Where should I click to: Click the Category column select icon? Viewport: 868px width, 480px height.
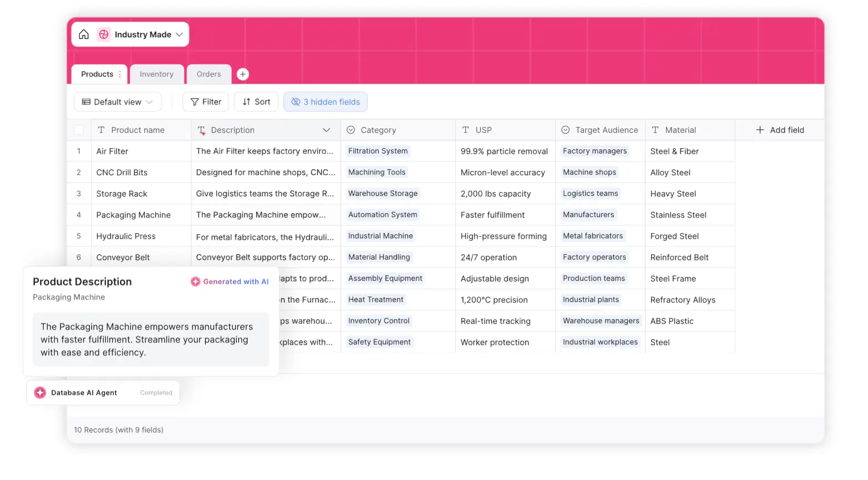pyautogui.click(x=351, y=130)
